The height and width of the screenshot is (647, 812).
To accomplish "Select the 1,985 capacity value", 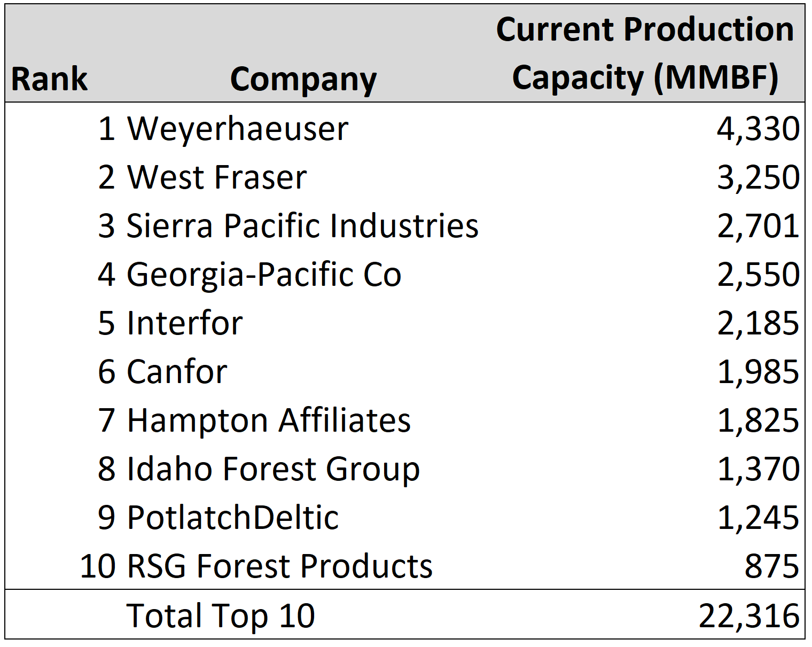I will pyautogui.click(x=758, y=372).
